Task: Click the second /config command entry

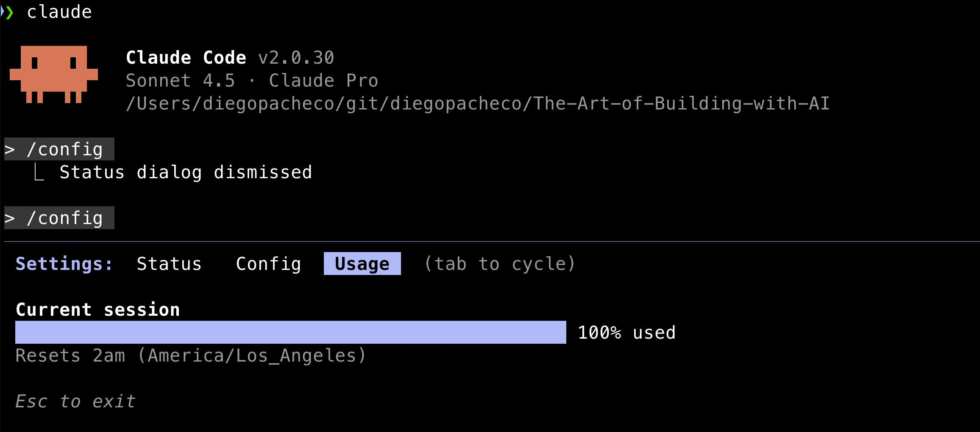Action: pyautogui.click(x=59, y=218)
